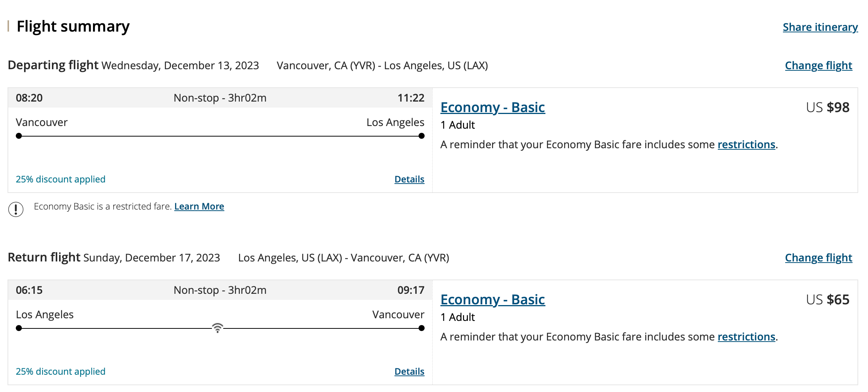Change flight for the return December 17 trip
The image size is (868, 392).
click(818, 258)
